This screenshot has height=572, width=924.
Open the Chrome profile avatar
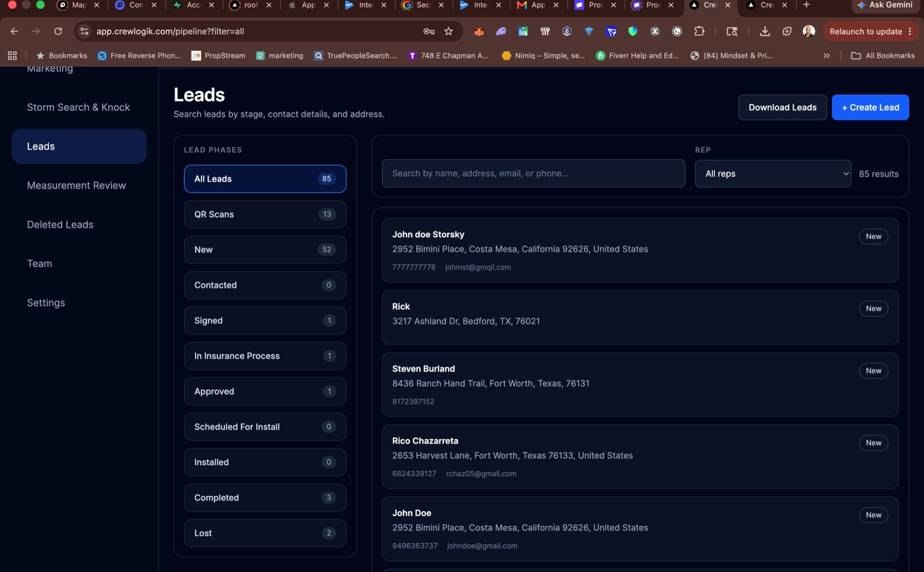pyautogui.click(x=809, y=31)
